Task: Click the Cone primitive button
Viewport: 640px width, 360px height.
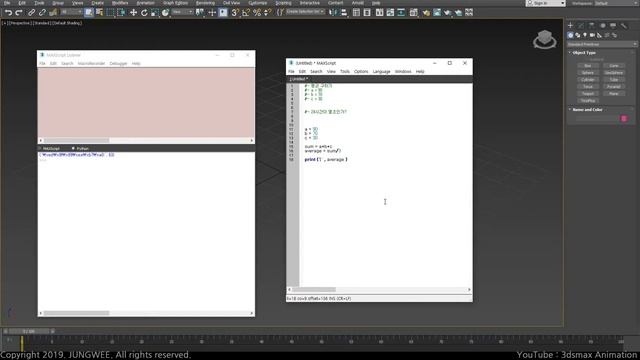Action: (x=613, y=66)
